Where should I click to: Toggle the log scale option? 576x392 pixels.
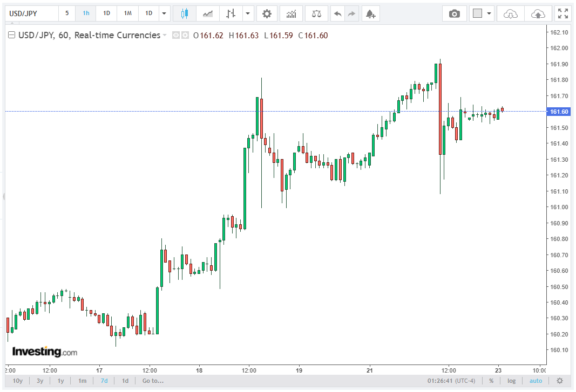click(x=511, y=381)
